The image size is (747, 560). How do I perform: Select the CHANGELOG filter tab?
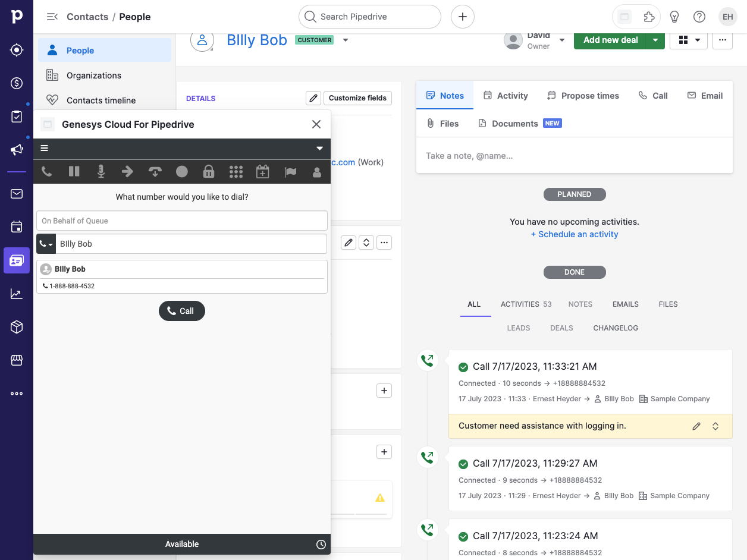[616, 328]
